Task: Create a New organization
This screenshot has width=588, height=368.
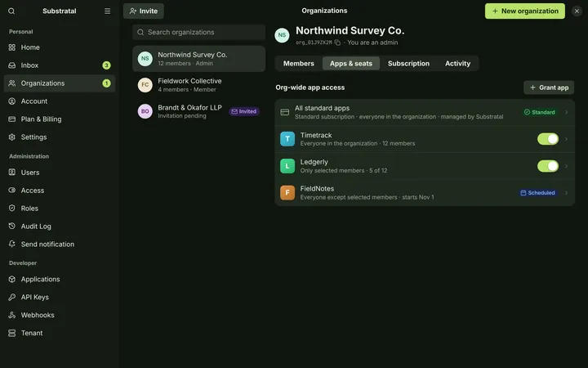Action: click(525, 11)
